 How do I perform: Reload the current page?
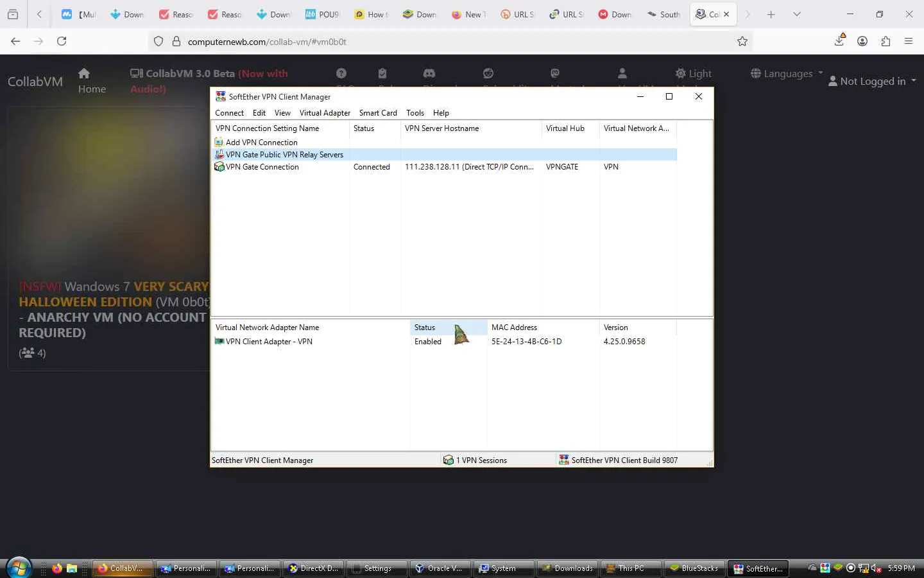click(x=62, y=41)
